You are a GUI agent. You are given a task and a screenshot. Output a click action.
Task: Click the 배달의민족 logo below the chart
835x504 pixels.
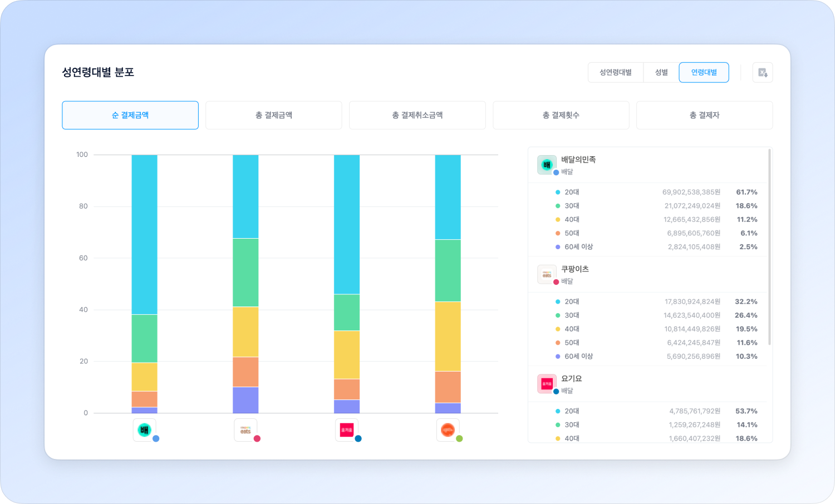click(x=144, y=430)
